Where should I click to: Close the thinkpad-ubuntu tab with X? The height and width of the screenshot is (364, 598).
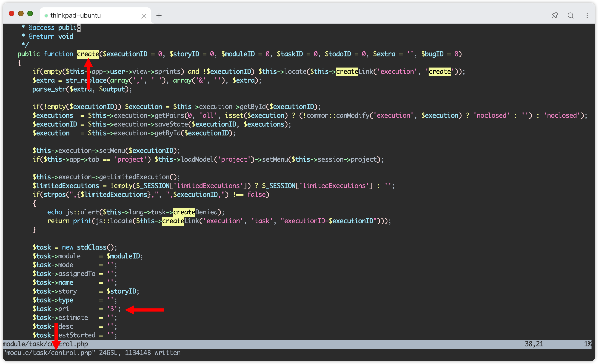[144, 16]
